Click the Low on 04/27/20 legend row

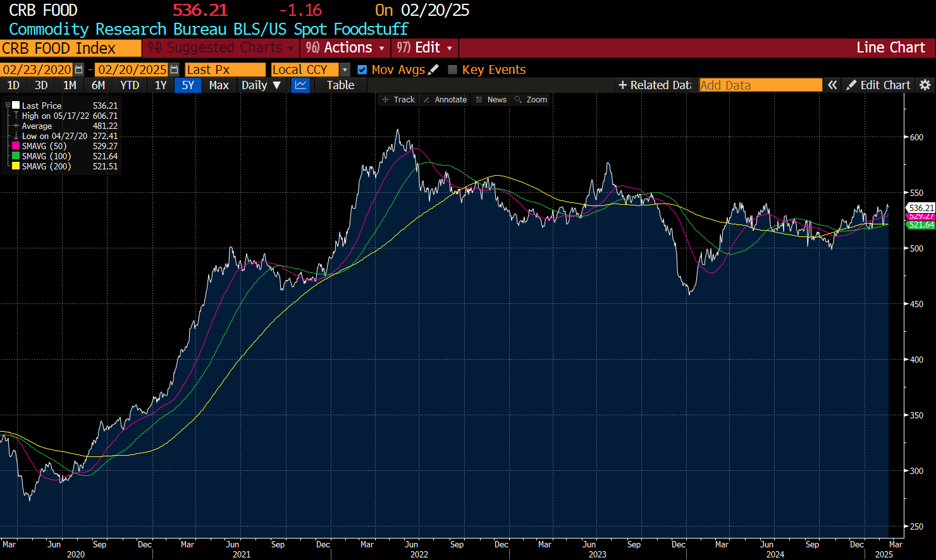tap(65, 136)
